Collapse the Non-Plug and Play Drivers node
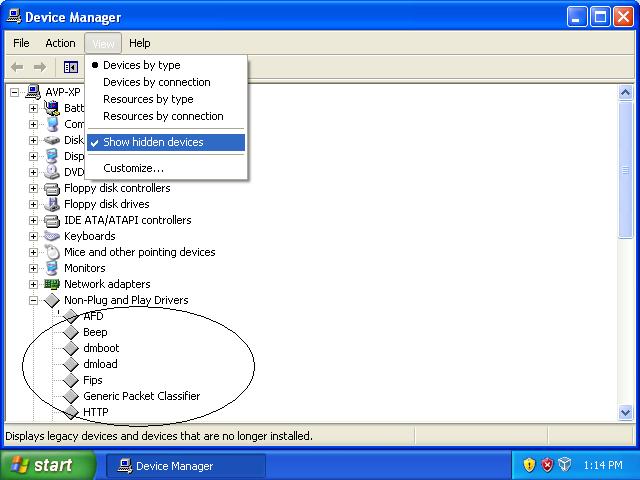The image size is (640, 480). coord(33,300)
